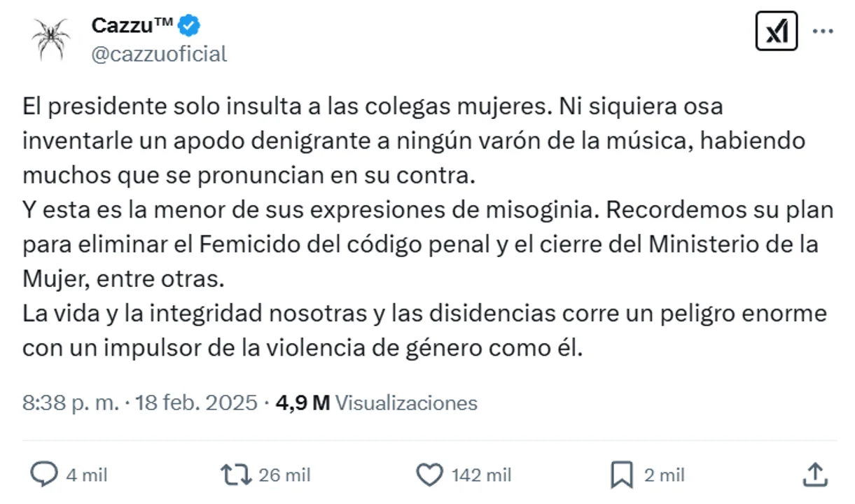Like the post with the heart icon
The width and height of the screenshot is (855, 504).
[x=429, y=476]
